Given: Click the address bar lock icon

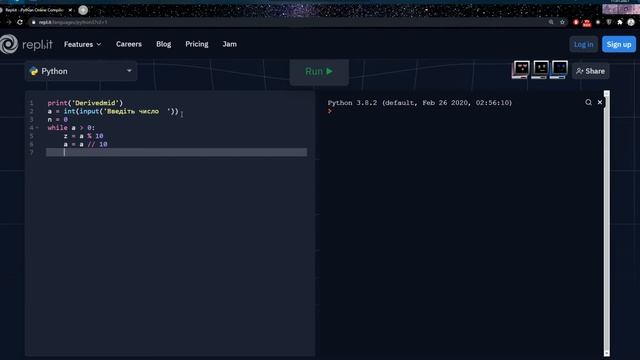Looking at the screenshot, I should tap(33, 22).
